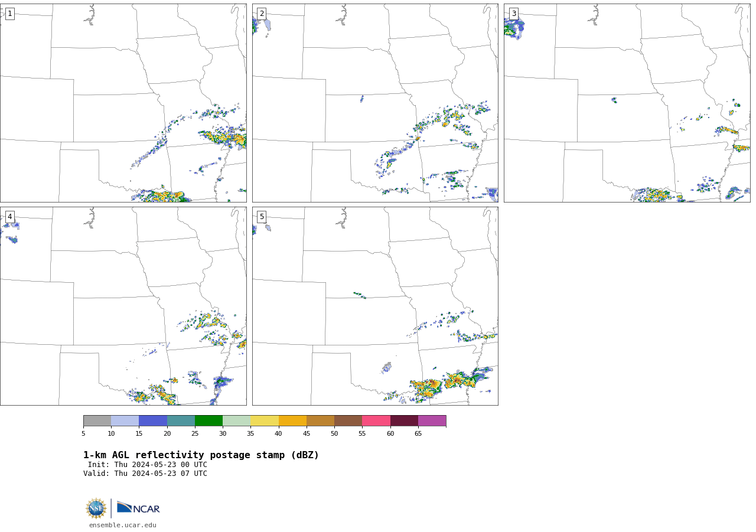
Task: Click the colorbar tick label 5
Action: 83,434
